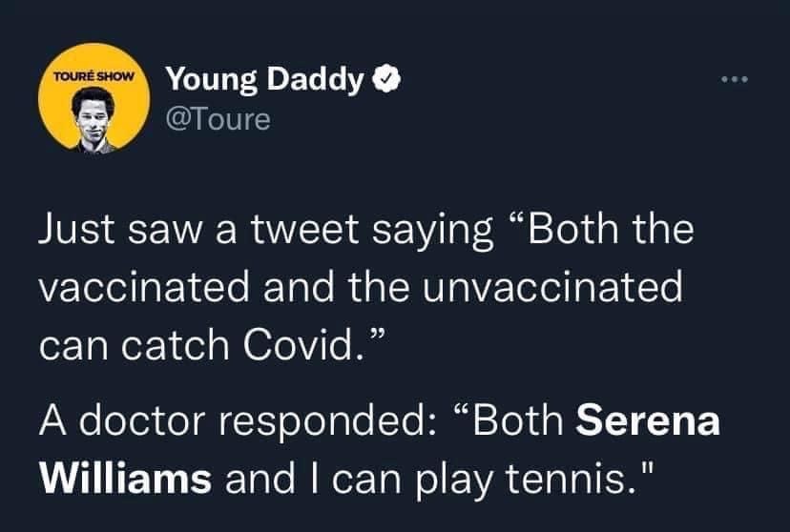790x532 pixels.
Task: Click the words Just saw a tweet
Action: pyautogui.click(x=198, y=229)
